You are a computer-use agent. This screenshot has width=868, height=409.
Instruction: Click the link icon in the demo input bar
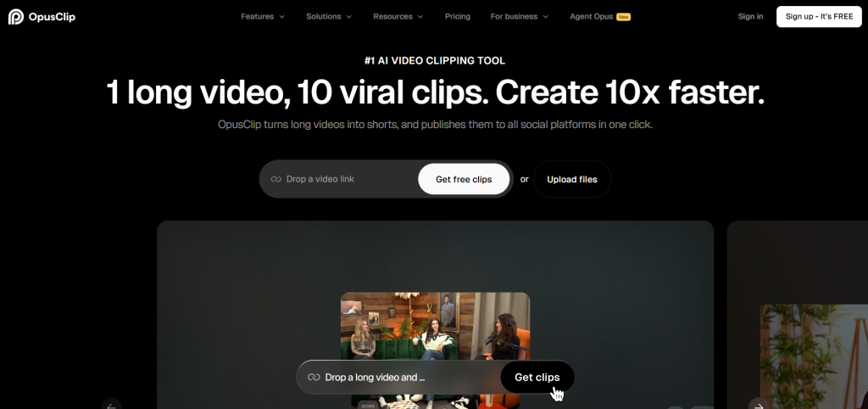pos(313,378)
